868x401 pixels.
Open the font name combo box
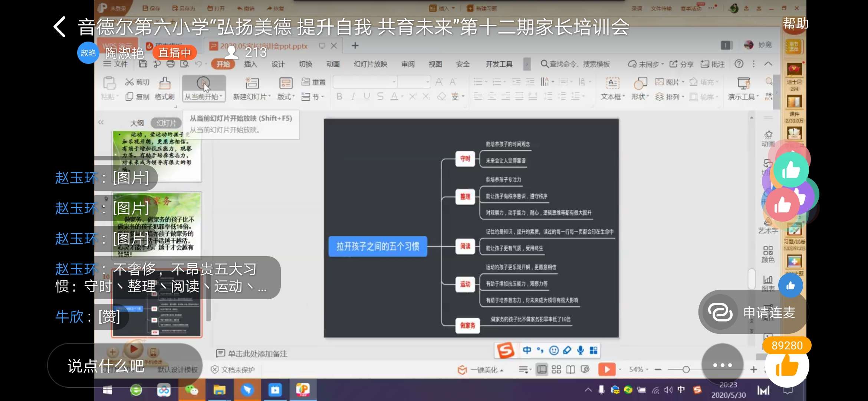365,82
